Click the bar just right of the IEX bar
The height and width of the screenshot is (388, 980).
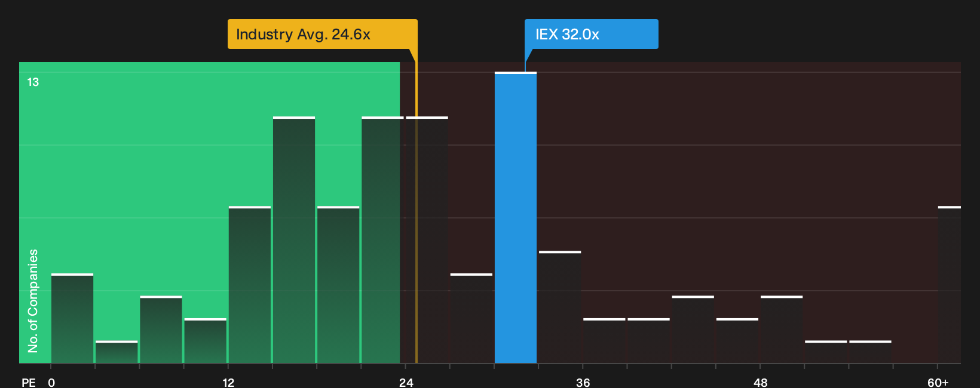coord(560,307)
